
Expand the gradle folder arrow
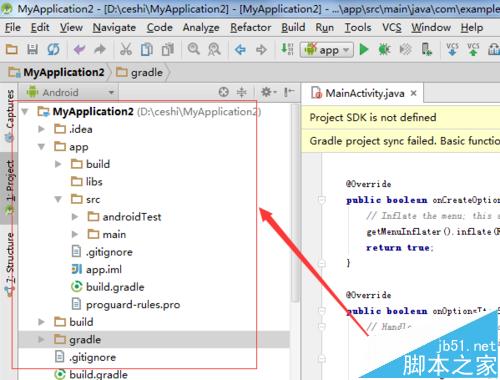41,340
